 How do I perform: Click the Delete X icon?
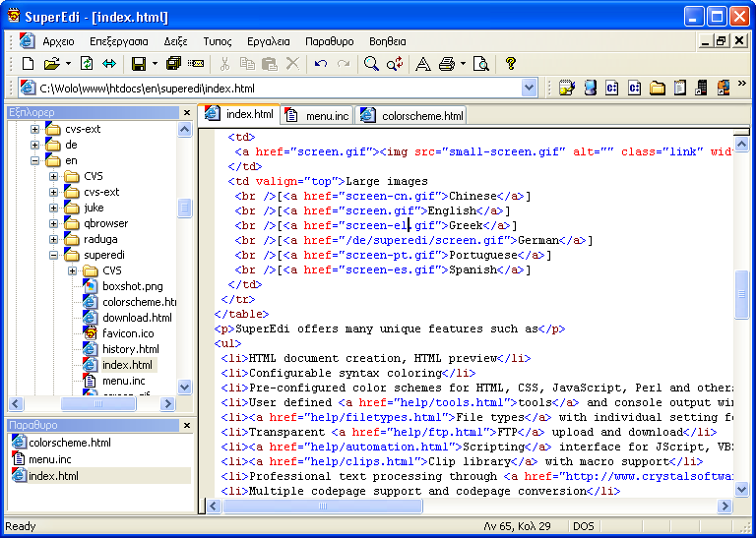click(x=292, y=64)
